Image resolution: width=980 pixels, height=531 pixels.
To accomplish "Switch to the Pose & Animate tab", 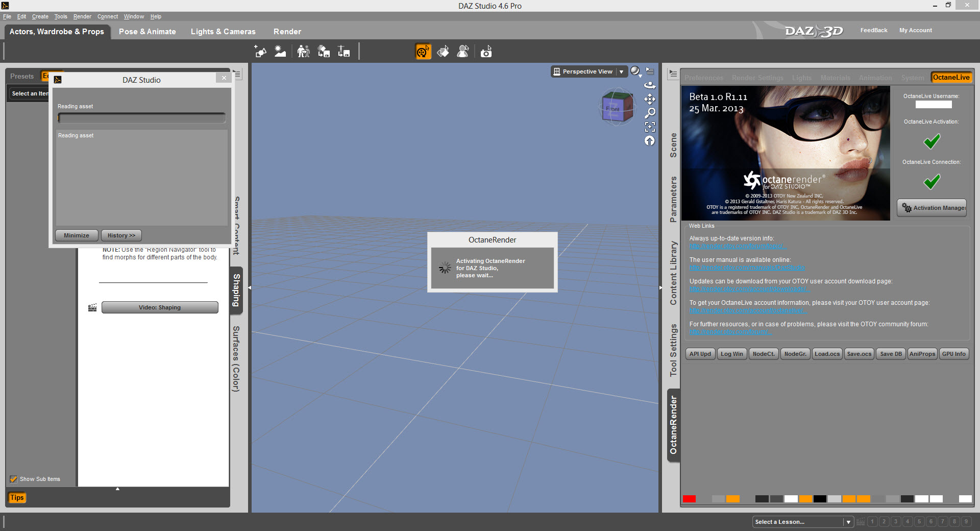I will [147, 32].
